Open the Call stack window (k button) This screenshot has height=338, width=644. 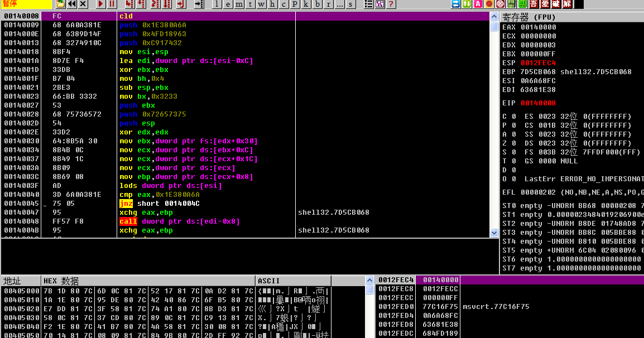click(306, 4)
